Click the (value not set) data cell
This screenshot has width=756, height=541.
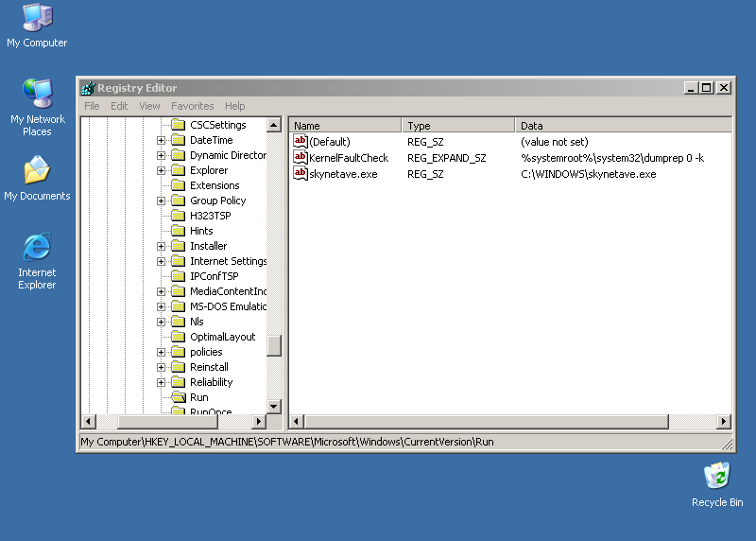[x=555, y=142]
